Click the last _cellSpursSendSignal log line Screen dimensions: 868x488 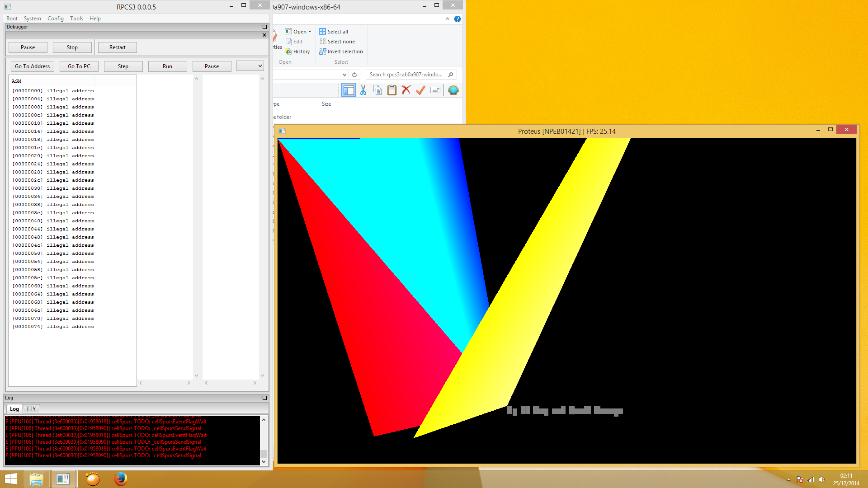point(104,455)
